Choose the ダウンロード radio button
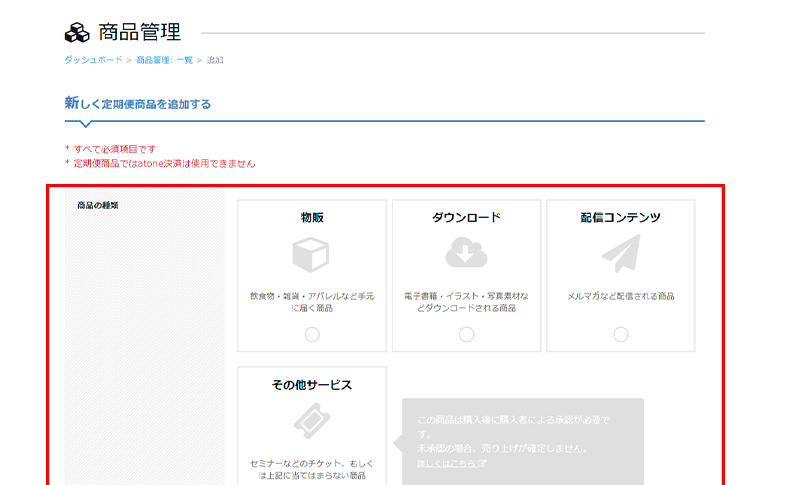 point(466,334)
